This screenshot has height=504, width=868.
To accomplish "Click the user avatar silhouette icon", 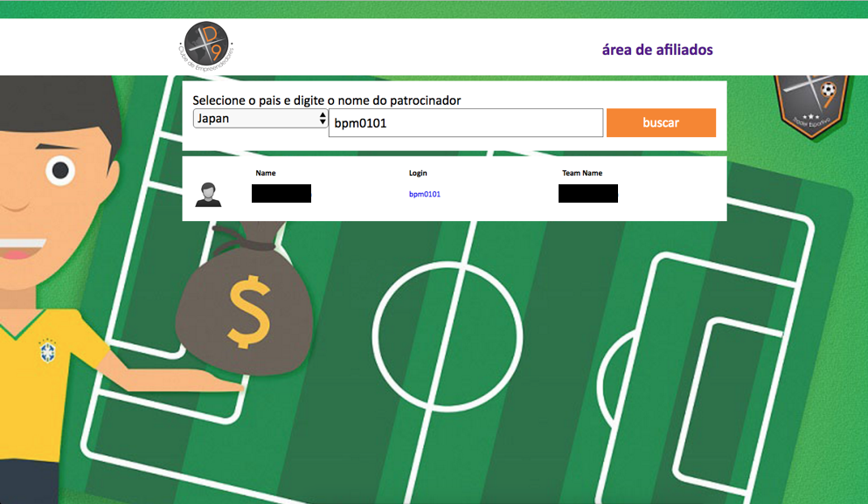I will (x=208, y=195).
